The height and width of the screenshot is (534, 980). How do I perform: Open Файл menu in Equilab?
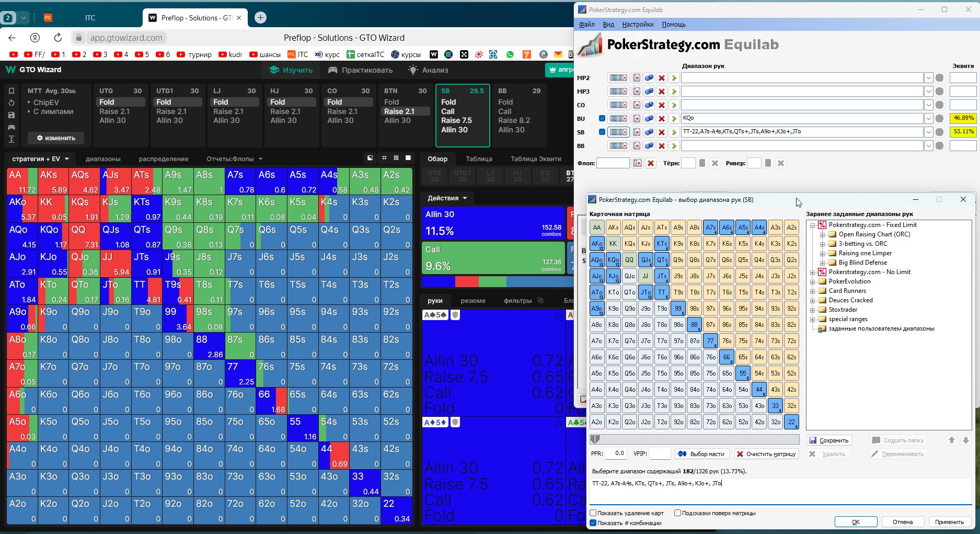point(586,25)
